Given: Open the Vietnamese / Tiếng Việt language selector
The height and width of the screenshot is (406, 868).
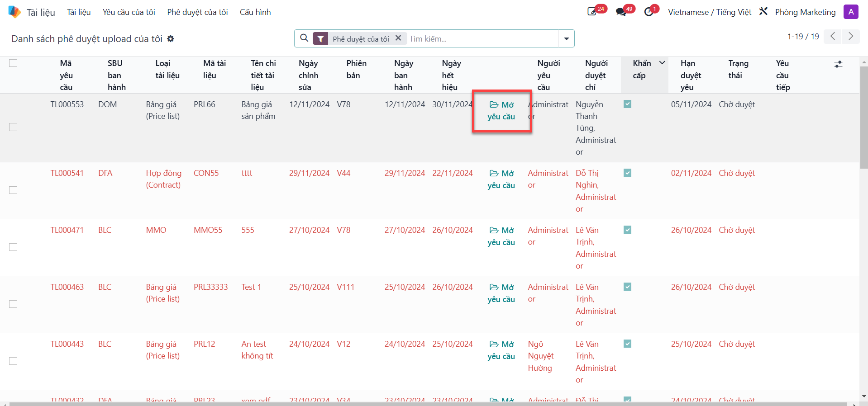Looking at the screenshot, I should point(710,12).
